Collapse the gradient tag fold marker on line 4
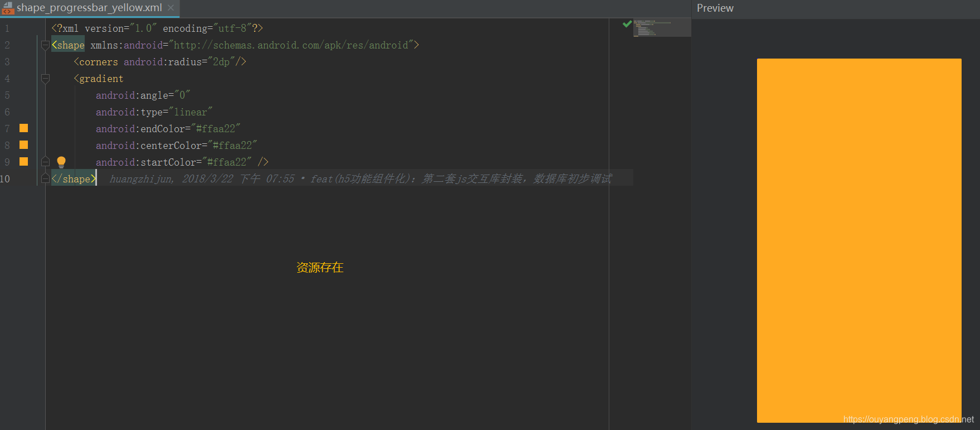This screenshot has height=430, width=980. [x=45, y=79]
